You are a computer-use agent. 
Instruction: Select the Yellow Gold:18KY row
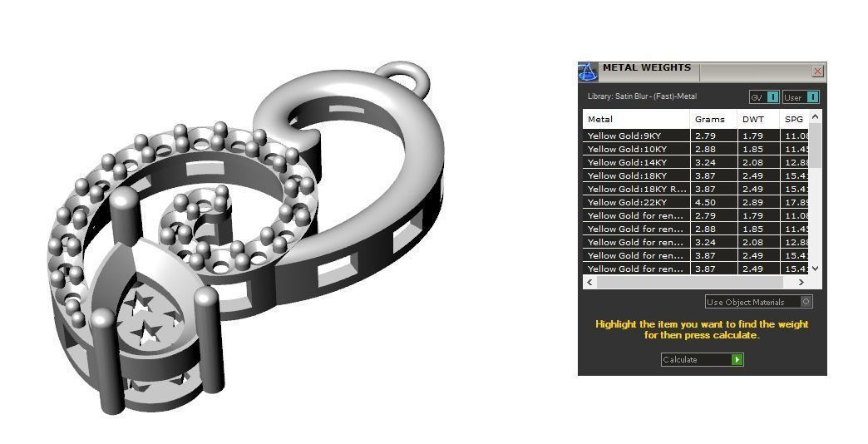(696, 175)
